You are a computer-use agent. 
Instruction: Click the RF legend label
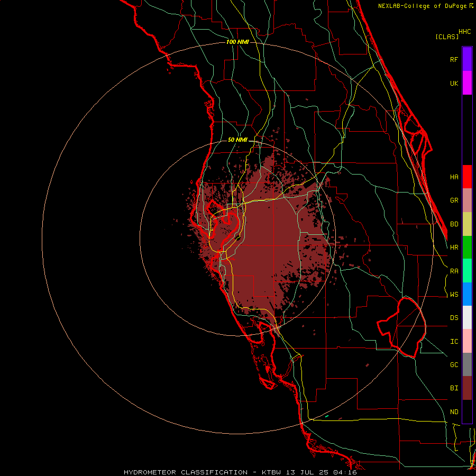point(454,59)
